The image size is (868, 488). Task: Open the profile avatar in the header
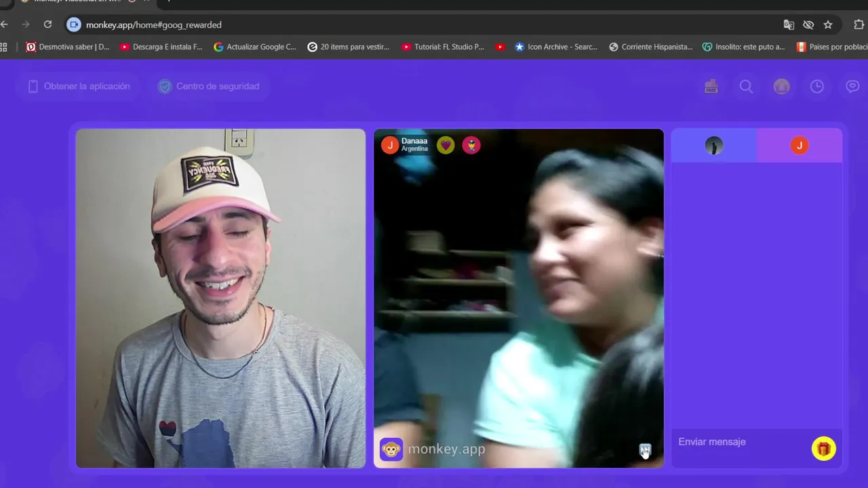pyautogui.click(x=782, y=86)
